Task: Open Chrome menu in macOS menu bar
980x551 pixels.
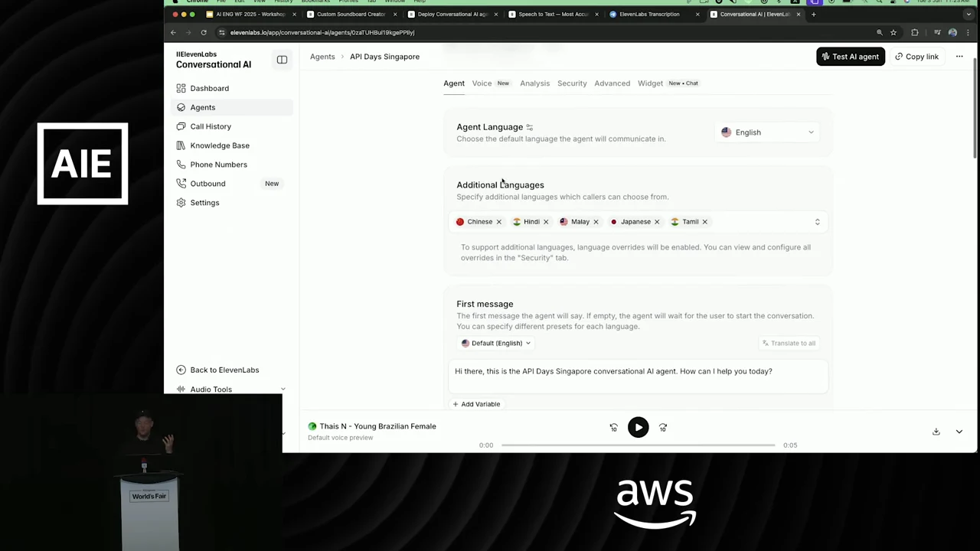Action: tap(197, 2)
